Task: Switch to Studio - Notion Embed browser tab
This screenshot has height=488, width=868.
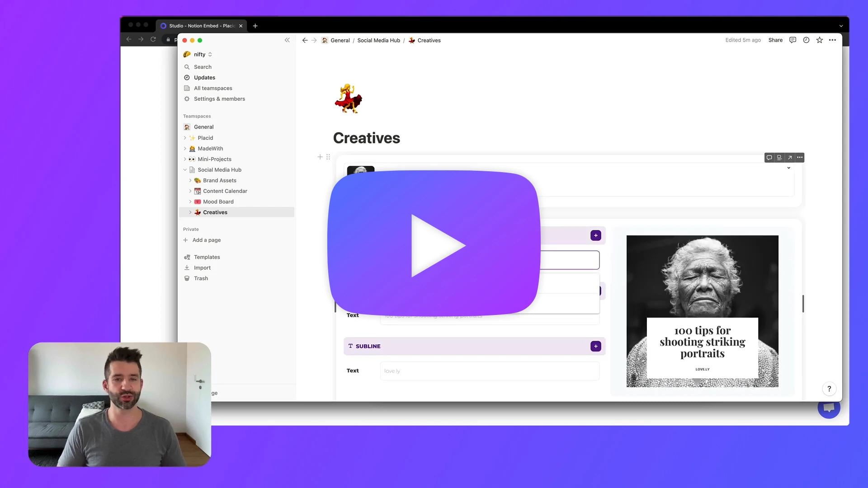Action: (x=202, y=26)
